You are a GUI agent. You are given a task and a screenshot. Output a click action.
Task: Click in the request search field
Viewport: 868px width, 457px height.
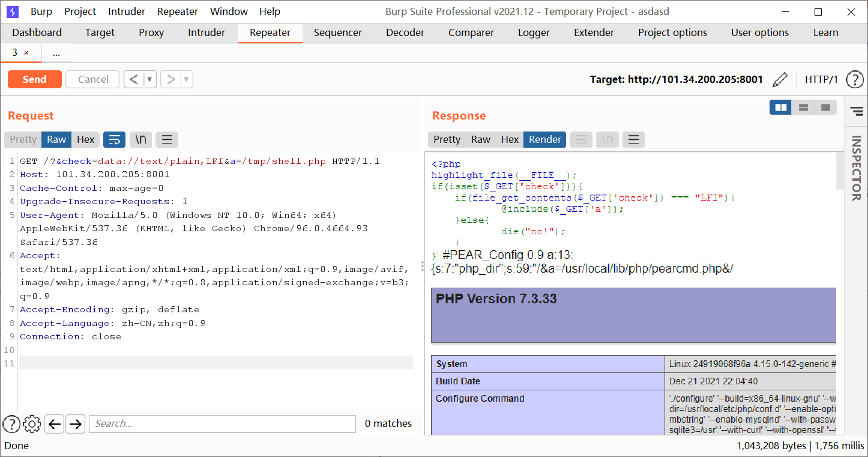[x=222, y=424]
